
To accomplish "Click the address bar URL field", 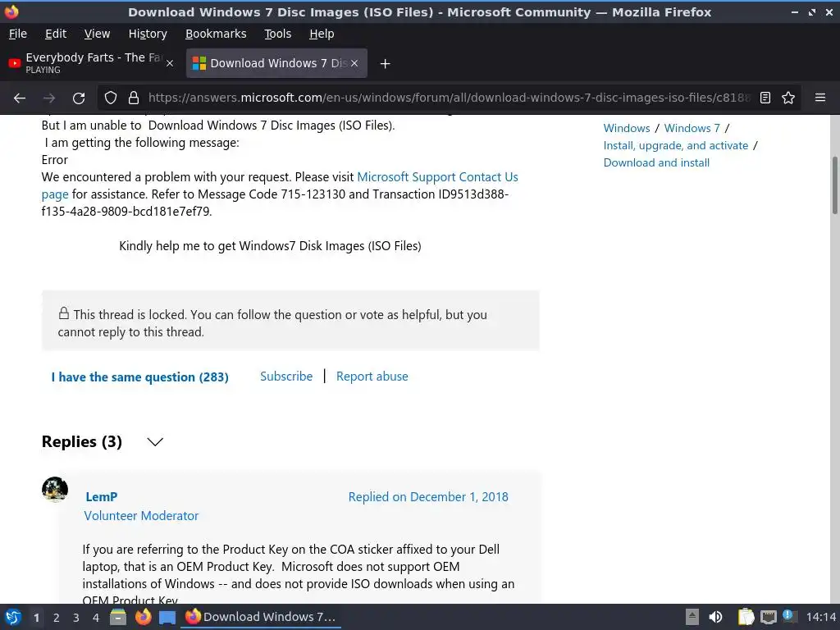I will tap(449, 98).
